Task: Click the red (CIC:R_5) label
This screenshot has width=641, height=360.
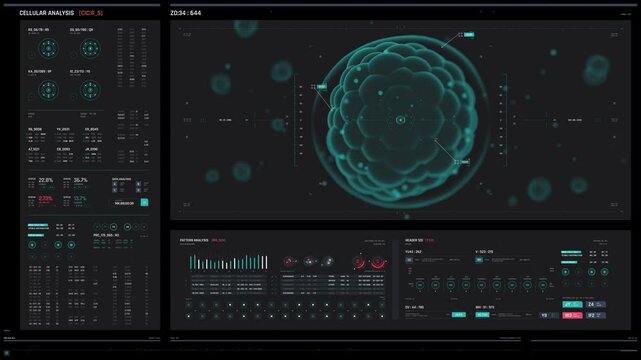Action: pyautogui.click(x=91, y=13)
